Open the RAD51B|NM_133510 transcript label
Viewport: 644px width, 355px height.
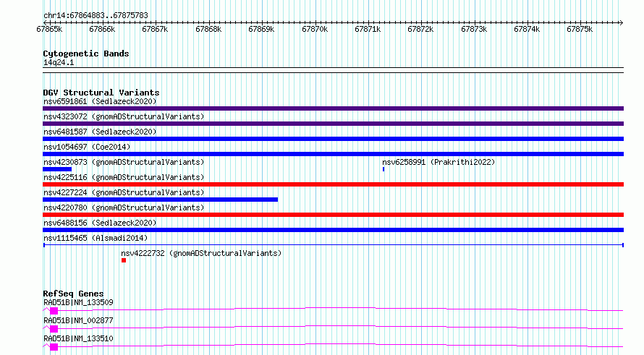point(78,338)
